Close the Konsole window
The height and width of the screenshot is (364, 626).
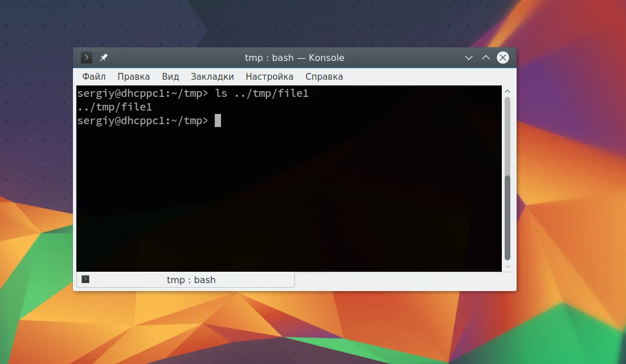click(x=502, y=58)
